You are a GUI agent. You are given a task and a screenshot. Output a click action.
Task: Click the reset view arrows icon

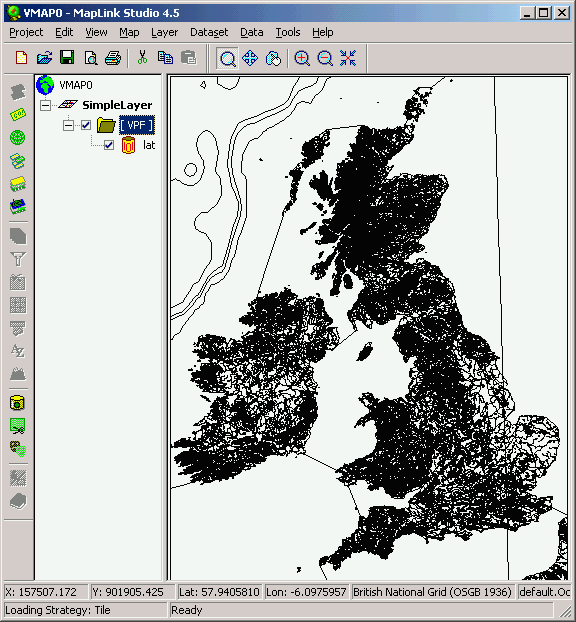(x=348, y=58)
